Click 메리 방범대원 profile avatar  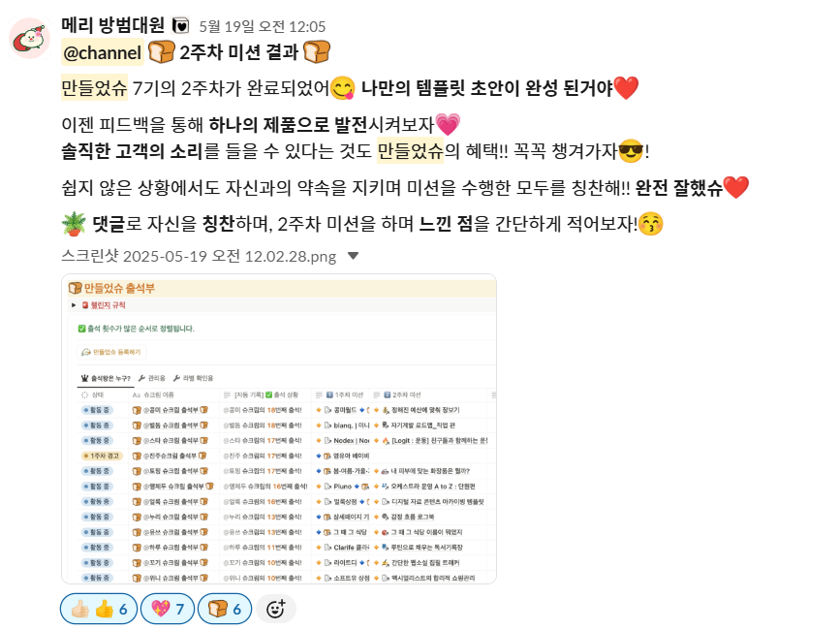tap(29, 38)
